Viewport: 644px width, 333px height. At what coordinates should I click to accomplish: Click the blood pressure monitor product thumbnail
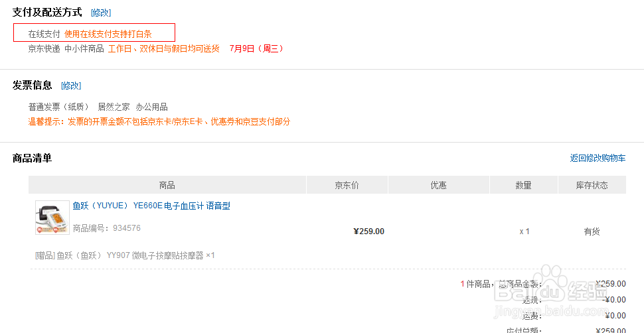(52, 217)
